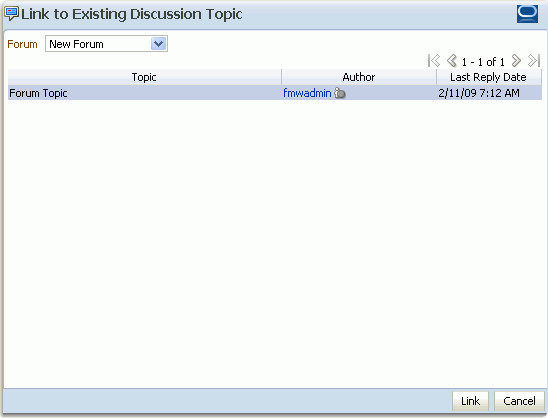Go to first page of topics
This screenshot has width=548, height=418.
coord(434,61)
